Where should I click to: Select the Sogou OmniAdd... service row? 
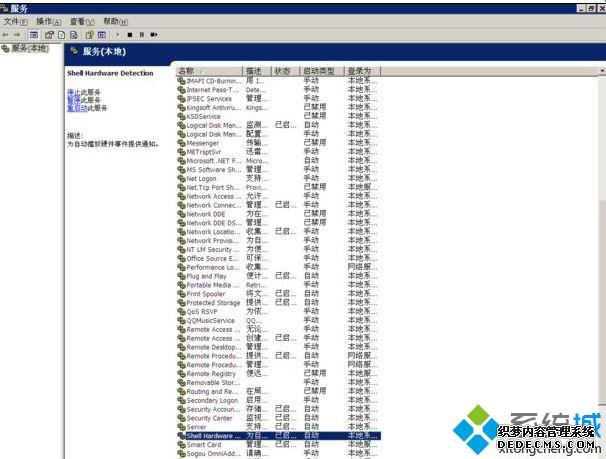(x=279, y=454)
